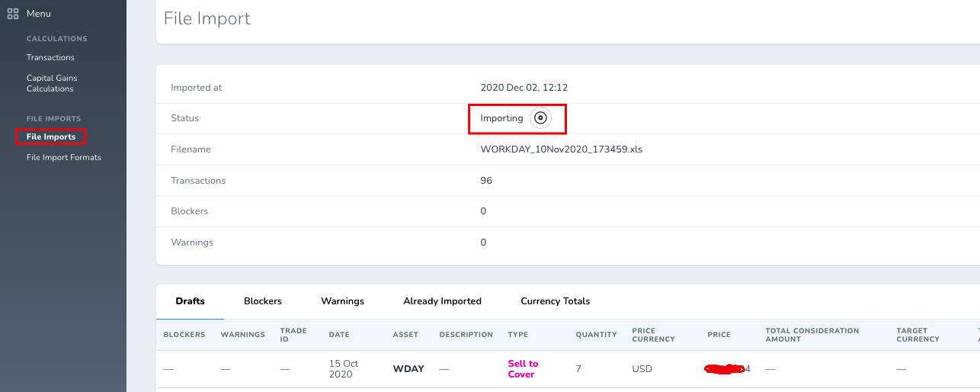Open the Currency Totals tab
The width and height of the screenshot is (980, 392).
coord(556,301)
